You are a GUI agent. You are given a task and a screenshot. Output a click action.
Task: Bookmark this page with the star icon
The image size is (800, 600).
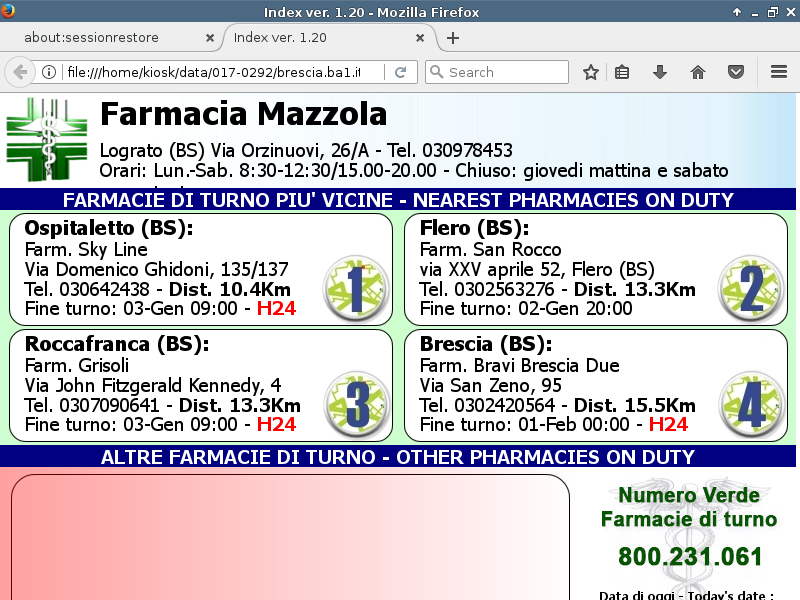click(591, 72)
